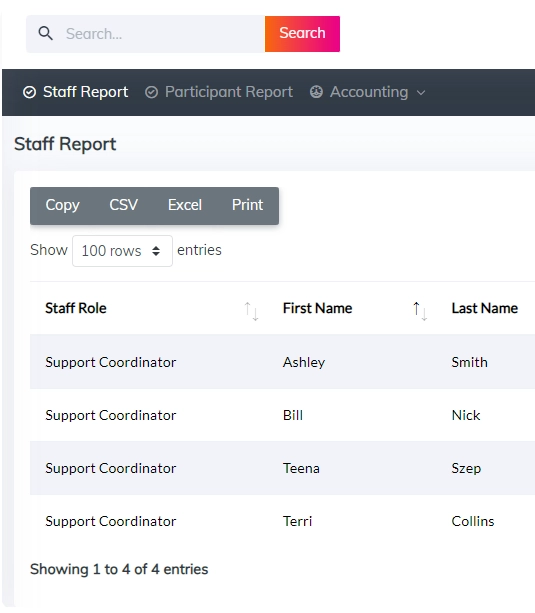Image resolution: width=535 pixels, height=613 pixels.
Task: Select the Last Name column header
Action: tap(485, 308)
